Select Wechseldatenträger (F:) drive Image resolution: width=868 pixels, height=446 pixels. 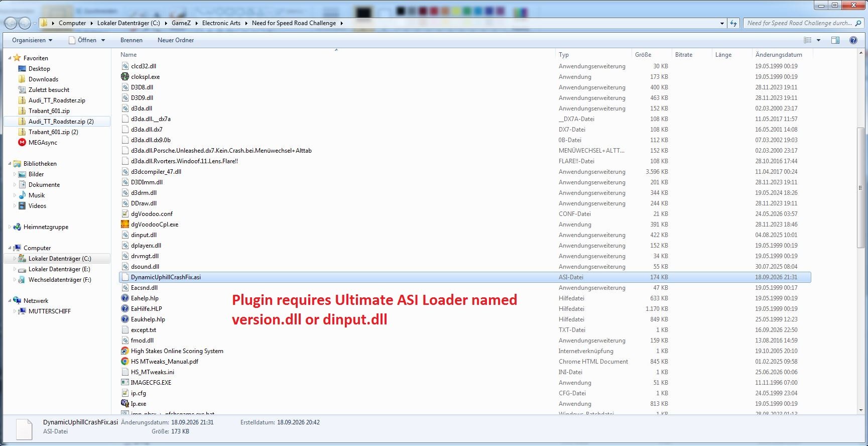pos(60,280)
